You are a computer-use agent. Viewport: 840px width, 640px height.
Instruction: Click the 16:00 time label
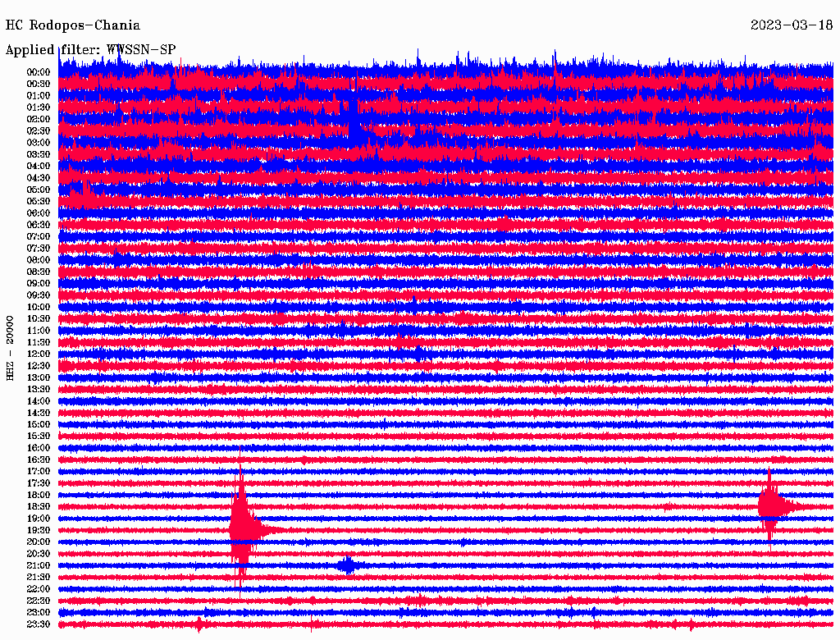(x=39, y=448)
